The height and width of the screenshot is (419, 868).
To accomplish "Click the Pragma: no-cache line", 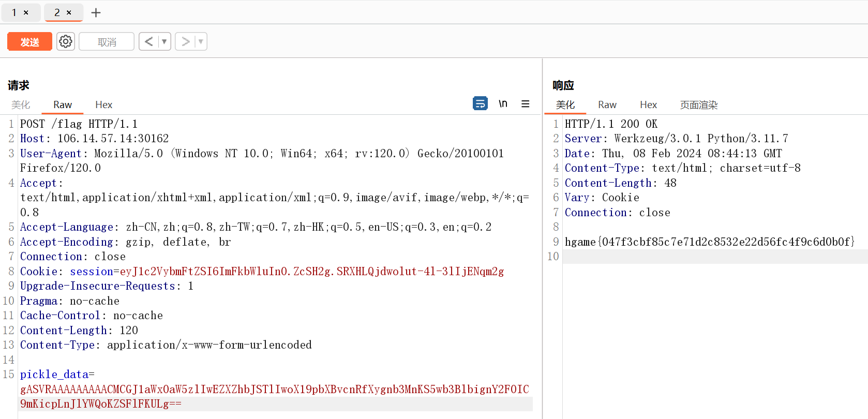I will [x=69, y=301].
